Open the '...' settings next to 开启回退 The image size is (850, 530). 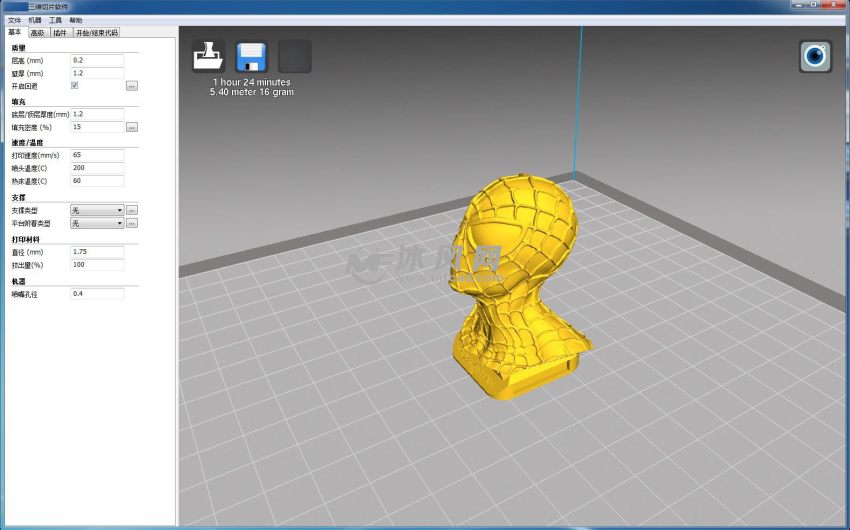(131, 86)
